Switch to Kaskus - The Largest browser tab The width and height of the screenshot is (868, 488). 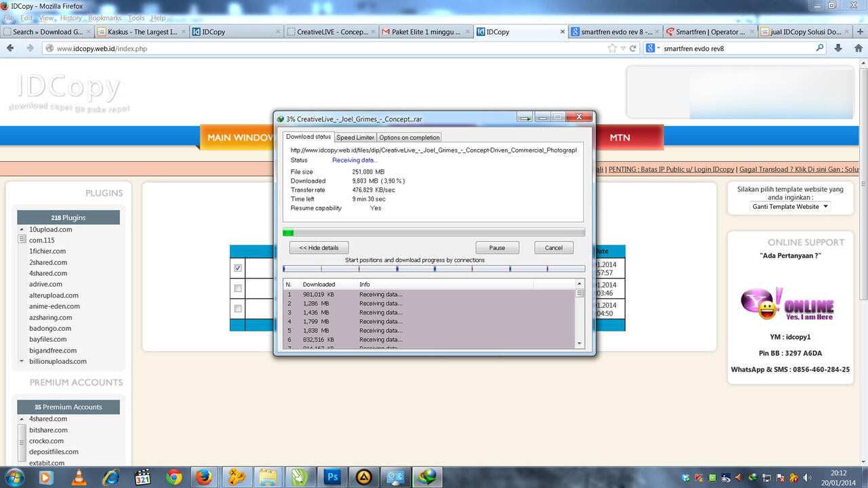(142, 32)
